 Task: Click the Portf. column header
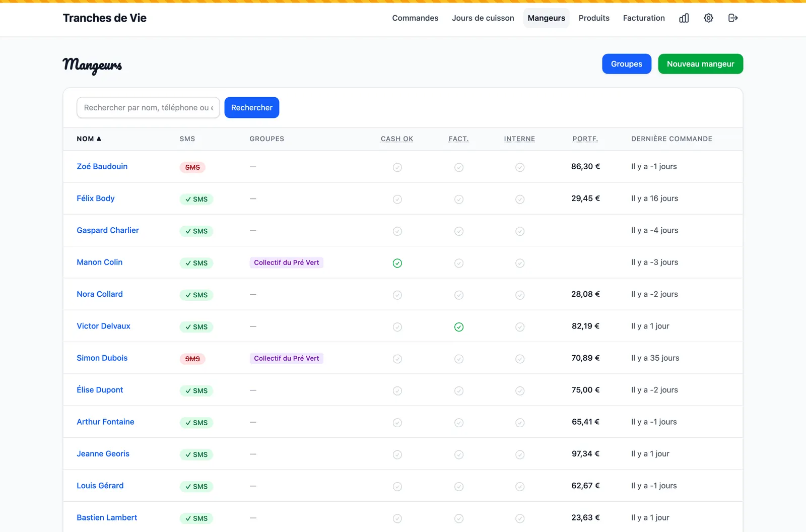tap(585, 139)
